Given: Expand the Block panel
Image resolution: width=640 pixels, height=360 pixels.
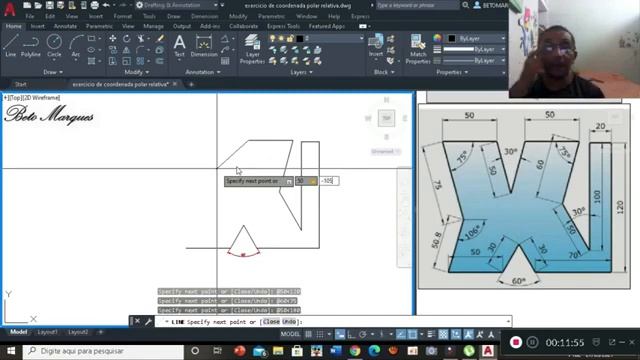Looking at the screenshot, I should pyautogui.click(x=384, y=72).
